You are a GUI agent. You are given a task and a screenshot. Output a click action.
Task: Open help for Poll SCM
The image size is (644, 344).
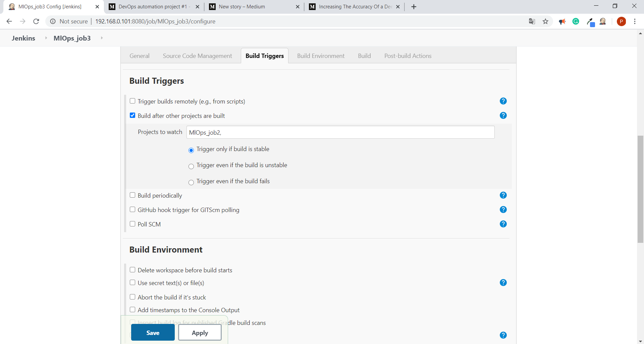503,224
